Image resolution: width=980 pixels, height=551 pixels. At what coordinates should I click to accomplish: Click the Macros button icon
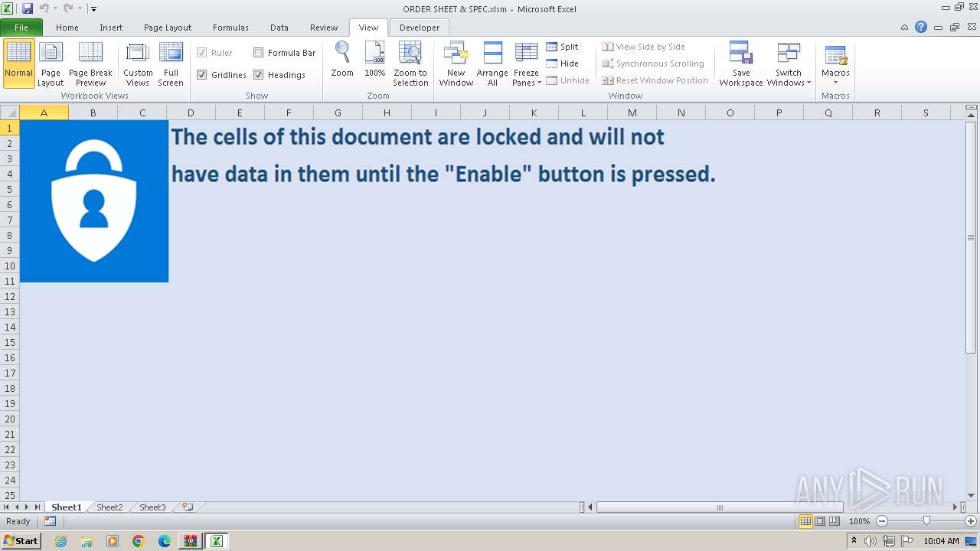(835, 55)
